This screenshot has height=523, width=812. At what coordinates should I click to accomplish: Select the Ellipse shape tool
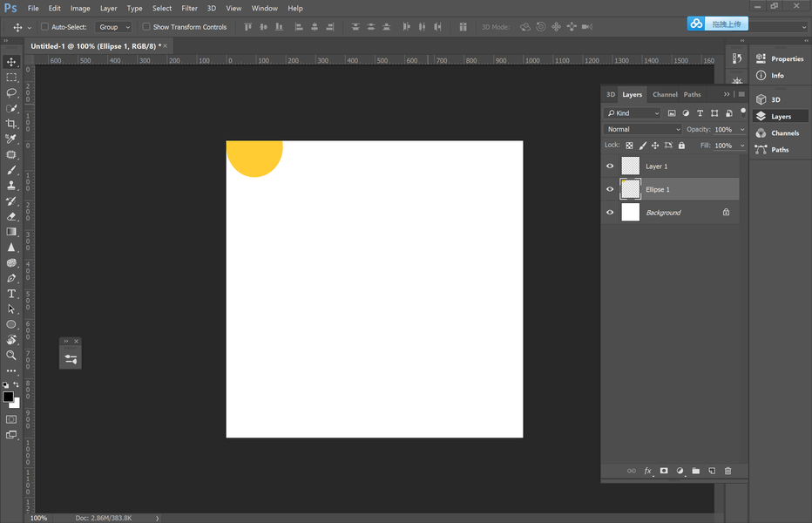point(10,324)
